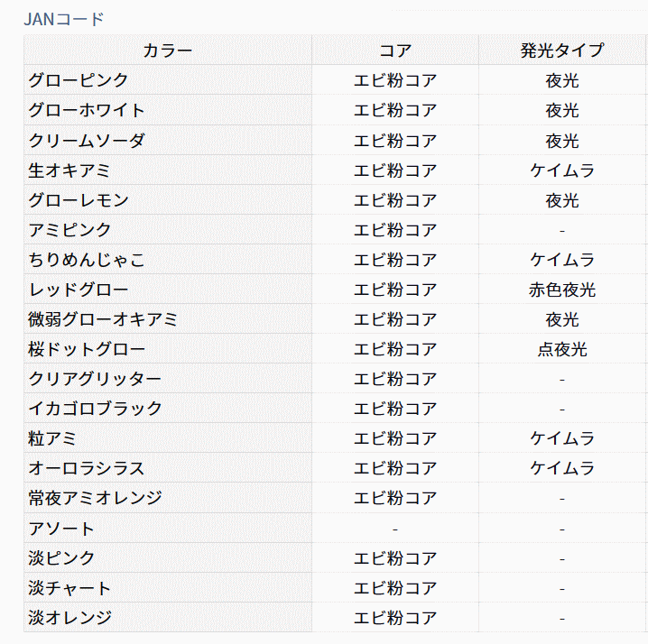Select the グローホワイト row name
The width and height of the screenshot is (648, 644).
[86, 110]
